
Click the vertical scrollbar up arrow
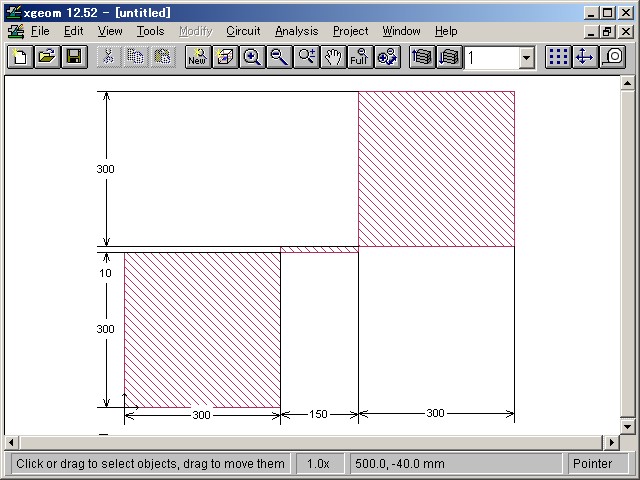click(627, 84)
